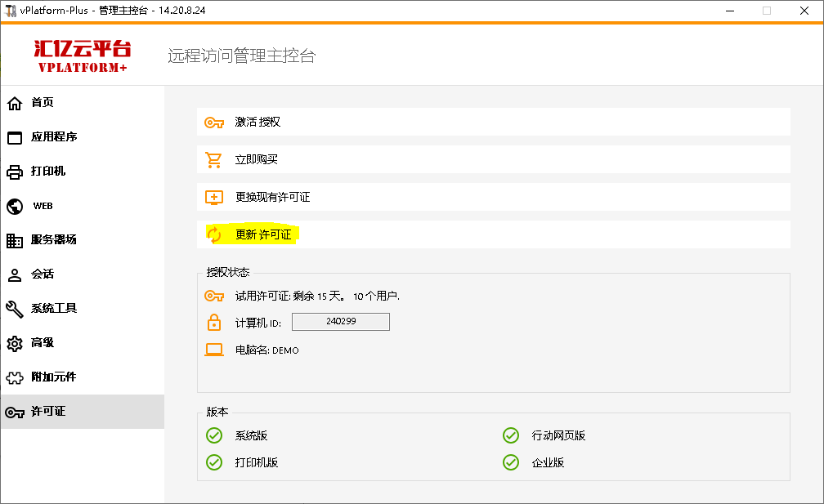Click the gear icon for 高级
Viewport: 824px width, 504px height.
pyautogui.click(x=15, y=343)
